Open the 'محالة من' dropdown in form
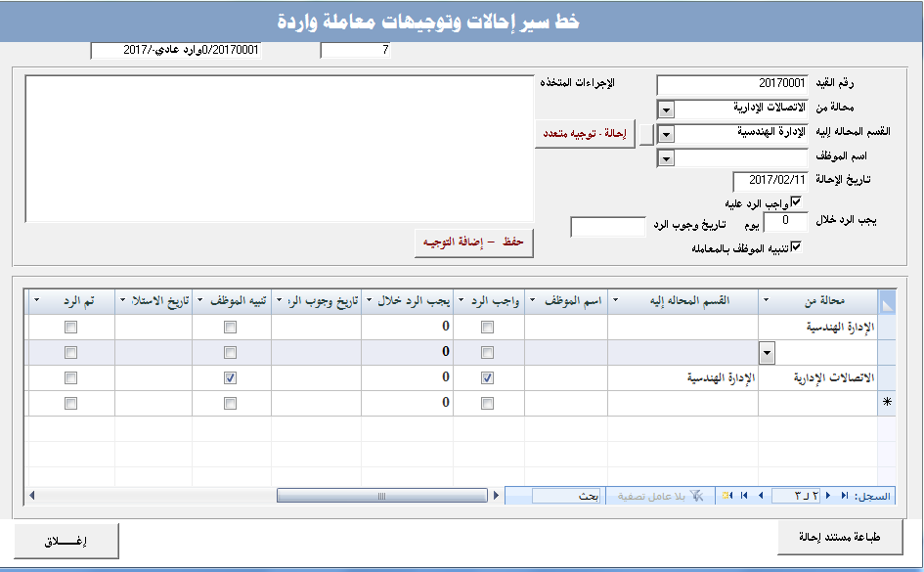Screen dimensions: 924x572 tap(666, 109)
